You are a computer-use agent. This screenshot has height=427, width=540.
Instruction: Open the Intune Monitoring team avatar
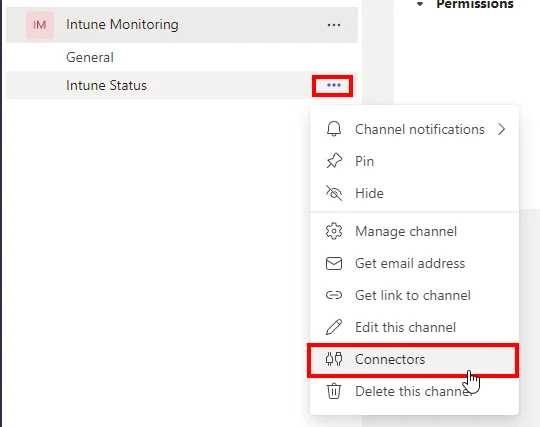pos(40,25)
